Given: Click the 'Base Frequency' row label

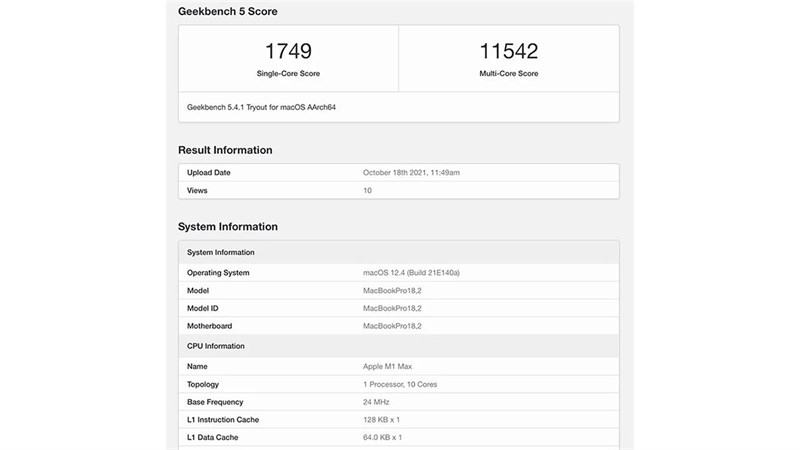Looking at the screenshot, I should pyautogui.click(x=215, y=402).
